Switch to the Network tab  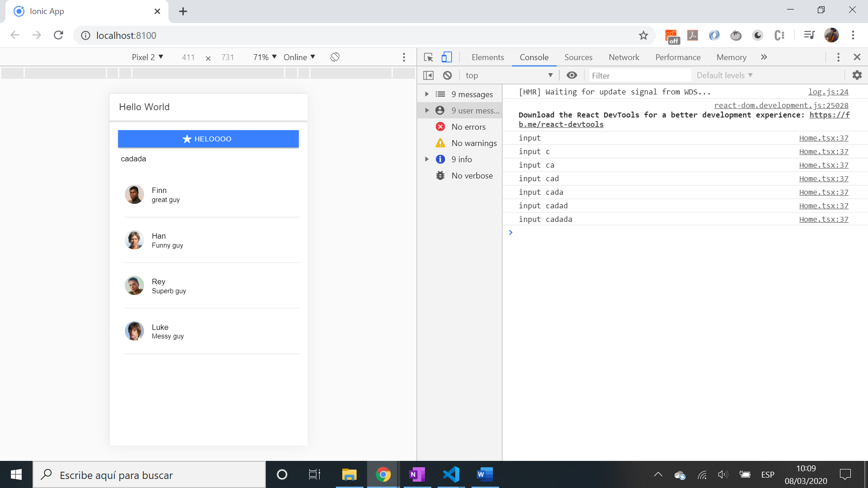click(623, 57)
